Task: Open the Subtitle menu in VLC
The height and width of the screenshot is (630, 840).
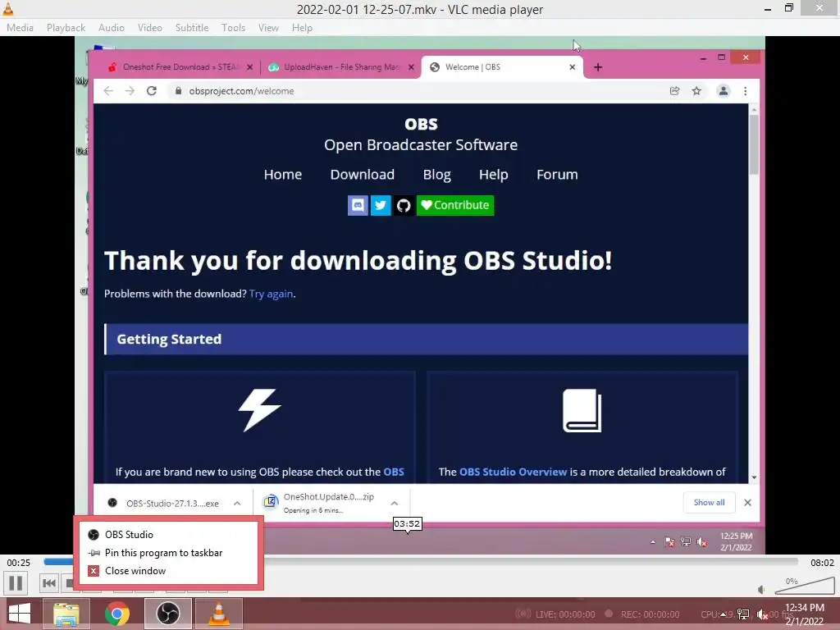Action: (x=192, y=28)
